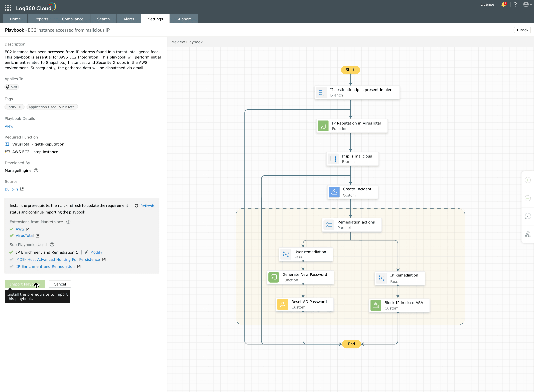Click the help question mark icon in header
Image resolution: width=534 pixels, height=392 pixels.
tap(515, 4)
